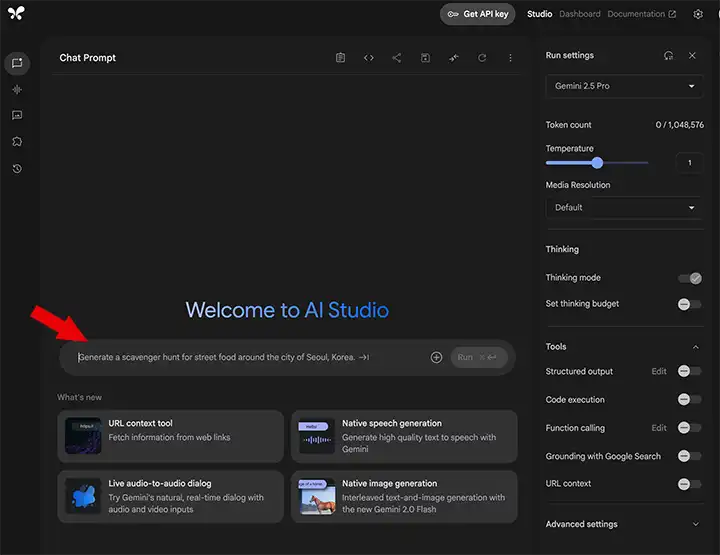Image resolution: width=720 pixels, height=555 pixels.
Task: Click the Get API key button
Action: point(478,14)
